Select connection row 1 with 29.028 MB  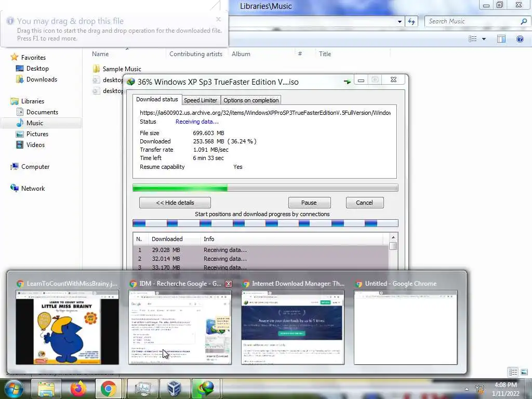[261, 250]
